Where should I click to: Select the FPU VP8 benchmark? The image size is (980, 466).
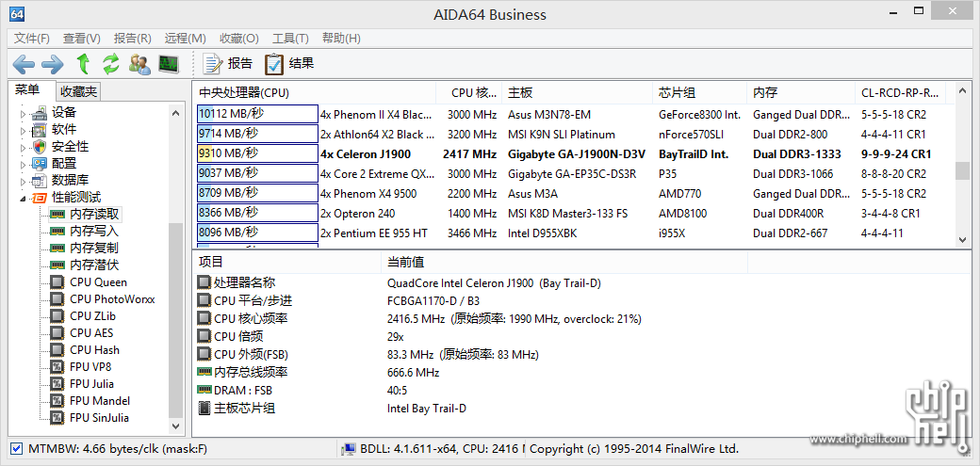point(90,366)
